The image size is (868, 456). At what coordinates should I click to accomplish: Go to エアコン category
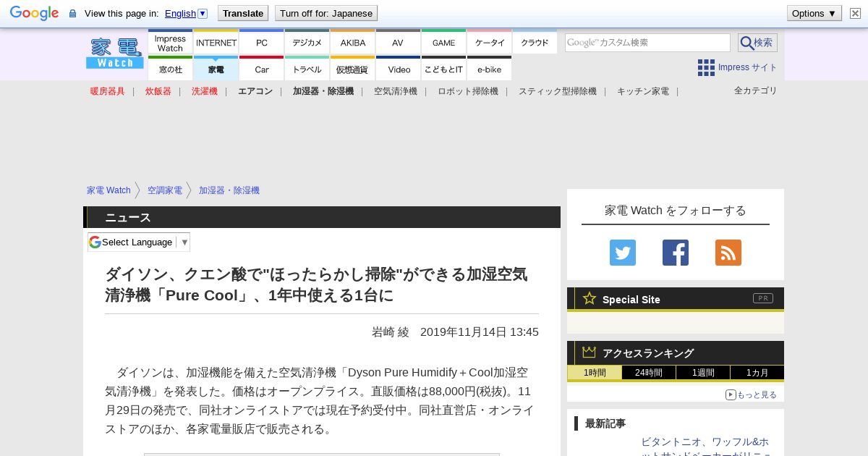click(x=255, y=91)
